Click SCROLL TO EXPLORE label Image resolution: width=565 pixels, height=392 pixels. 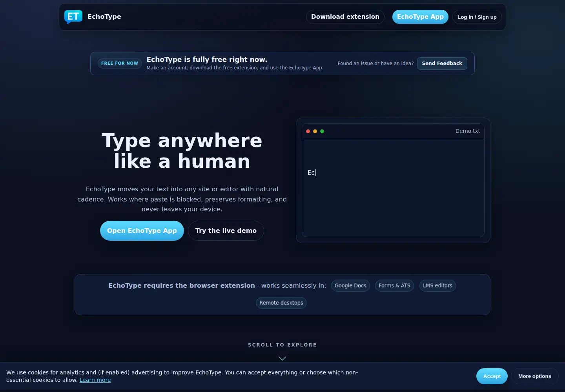(282, 345)
